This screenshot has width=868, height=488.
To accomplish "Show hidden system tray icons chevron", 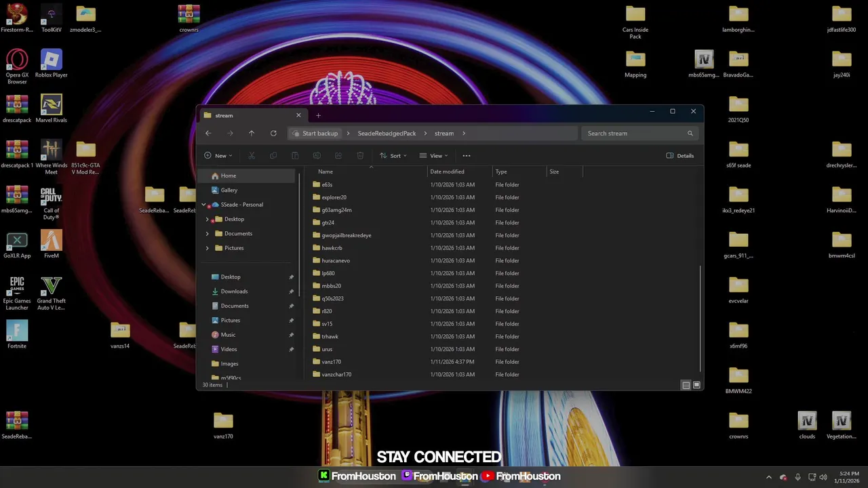I will point(768,477).
